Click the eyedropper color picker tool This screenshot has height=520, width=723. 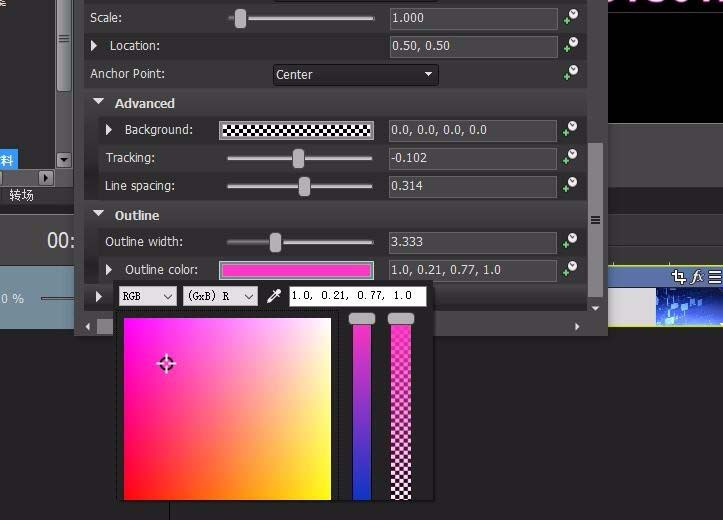pos(273,296)
